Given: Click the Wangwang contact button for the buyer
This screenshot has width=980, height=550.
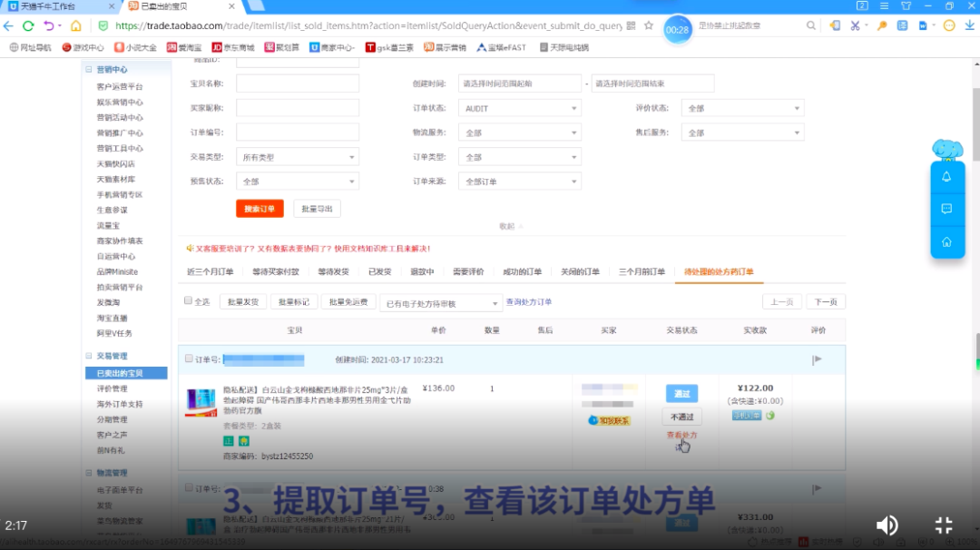Looking at the screenshot, I should point(610,420).
